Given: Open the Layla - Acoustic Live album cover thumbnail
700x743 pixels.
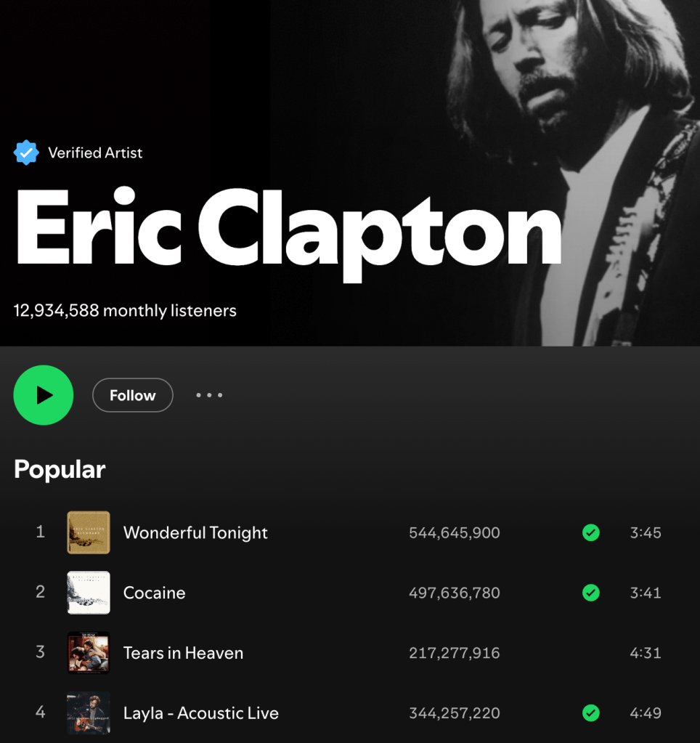Looking at the screenshot, I should coord(89,713).
